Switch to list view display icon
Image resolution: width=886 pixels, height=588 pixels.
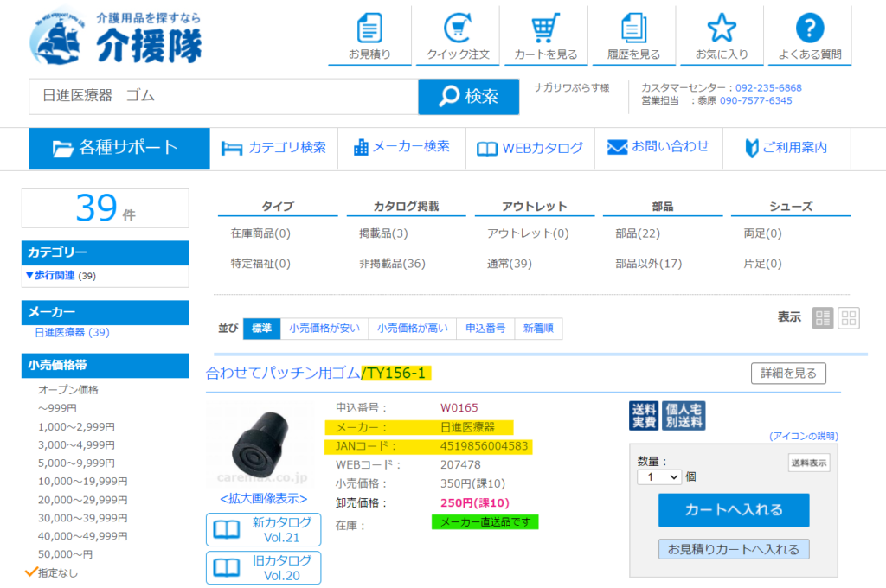coord(823,317)
